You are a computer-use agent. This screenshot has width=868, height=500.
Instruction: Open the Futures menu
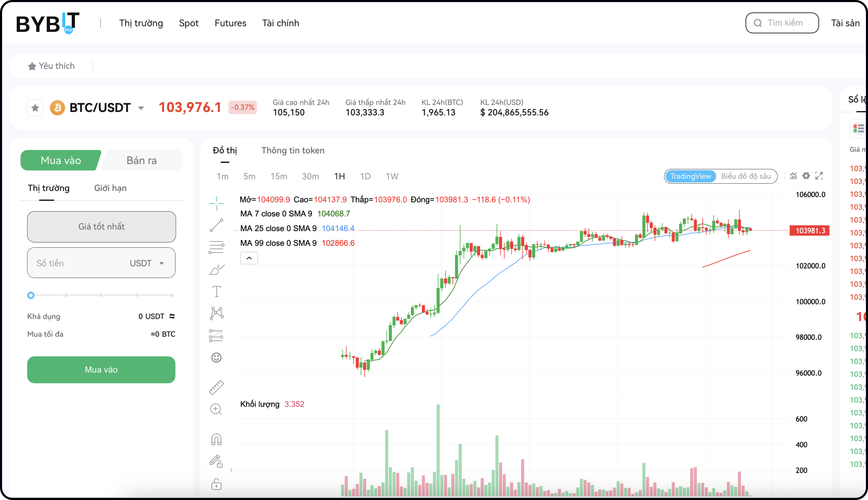[x=230, y=23]
